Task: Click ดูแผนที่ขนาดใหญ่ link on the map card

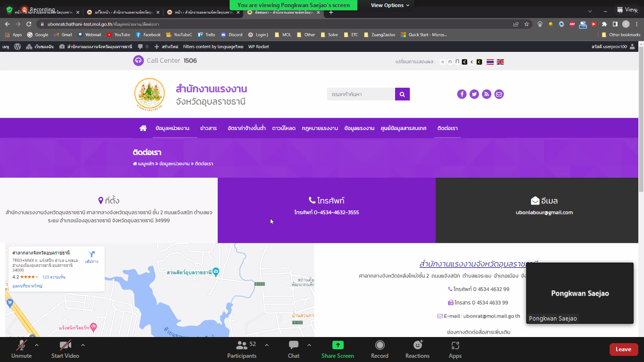Action: [x=27, y=286]
